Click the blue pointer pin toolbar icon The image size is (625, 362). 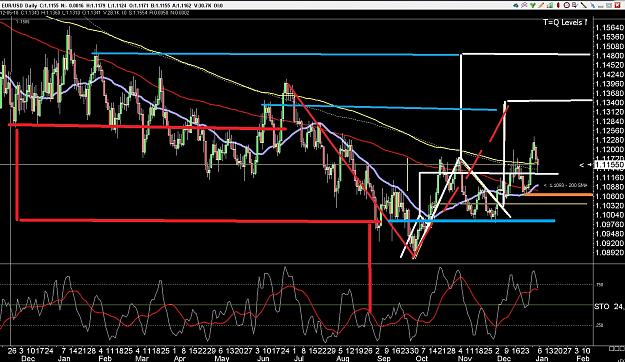click(x=593, y=5)
